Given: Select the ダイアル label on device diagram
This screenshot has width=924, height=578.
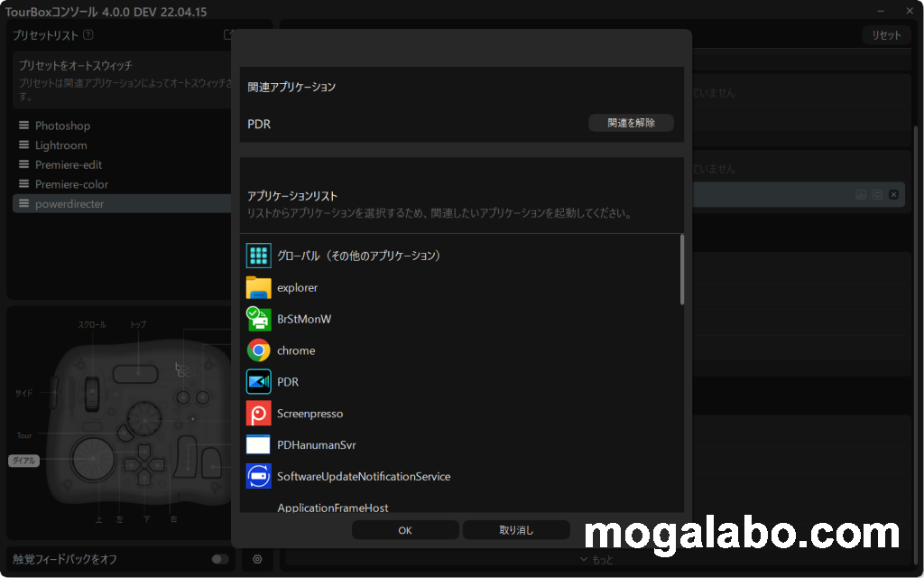Looking at the screenshot, I should coord(23,461).
